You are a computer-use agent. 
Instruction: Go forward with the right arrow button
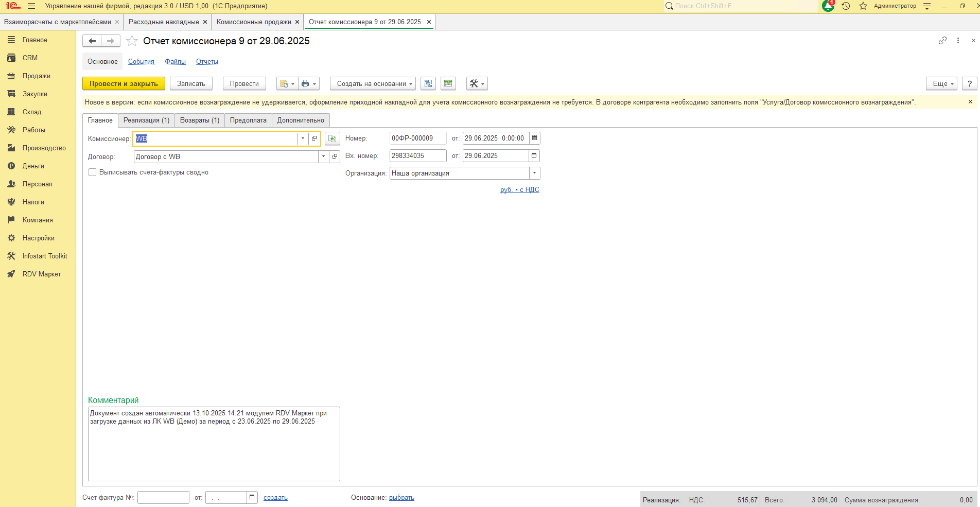point(111,41)
